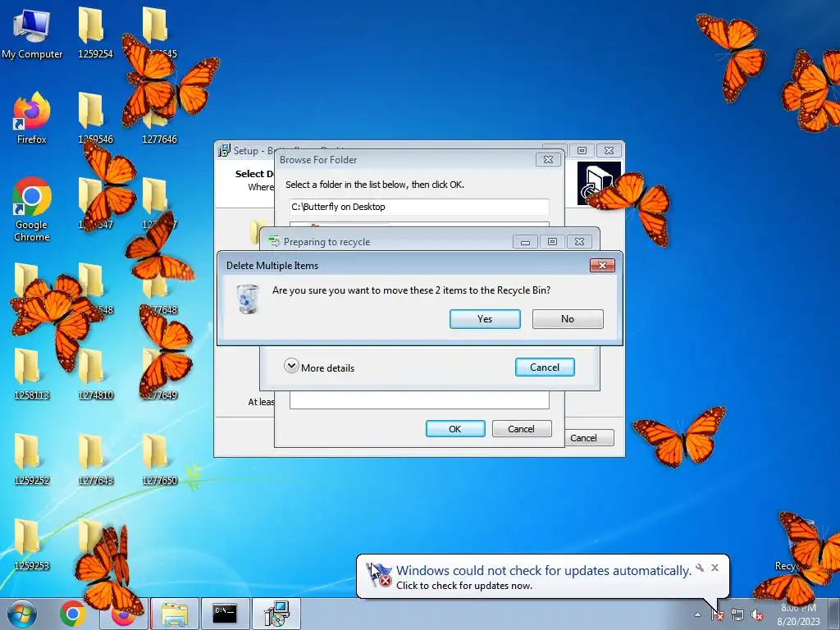Click Cancel in Browse For Folder dialog

click(521, 428)
